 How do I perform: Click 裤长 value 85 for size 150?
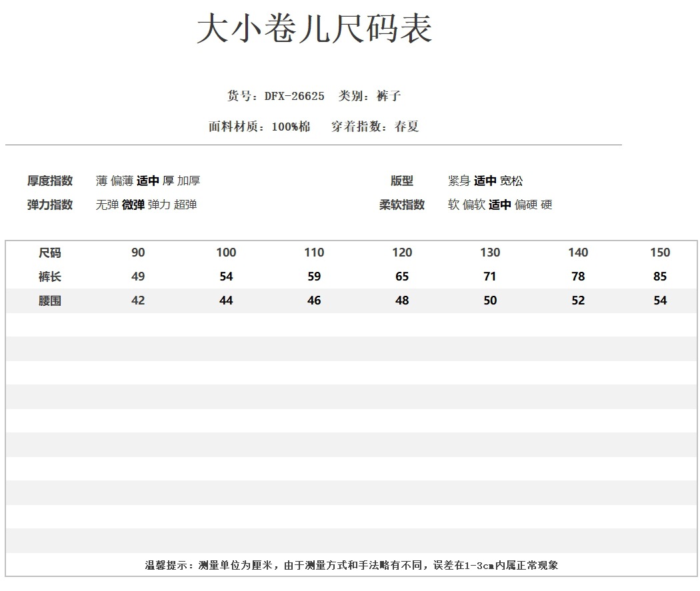coord(660,277)
